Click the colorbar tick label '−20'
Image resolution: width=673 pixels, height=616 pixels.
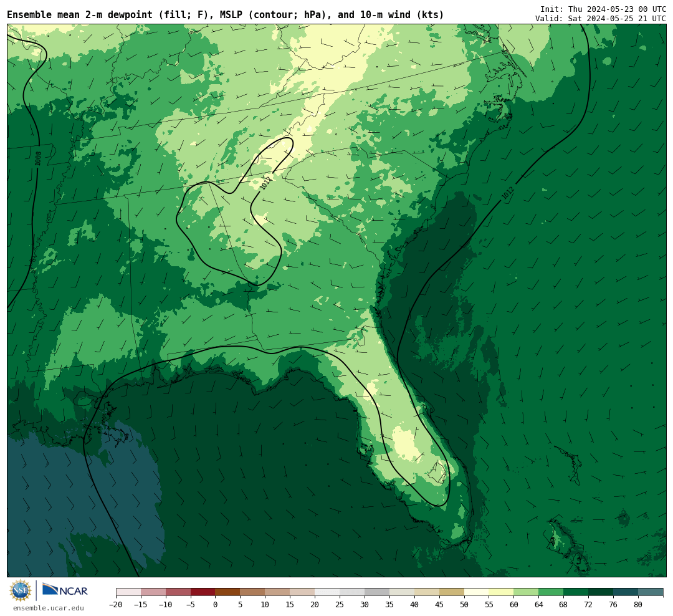(116, 605)
